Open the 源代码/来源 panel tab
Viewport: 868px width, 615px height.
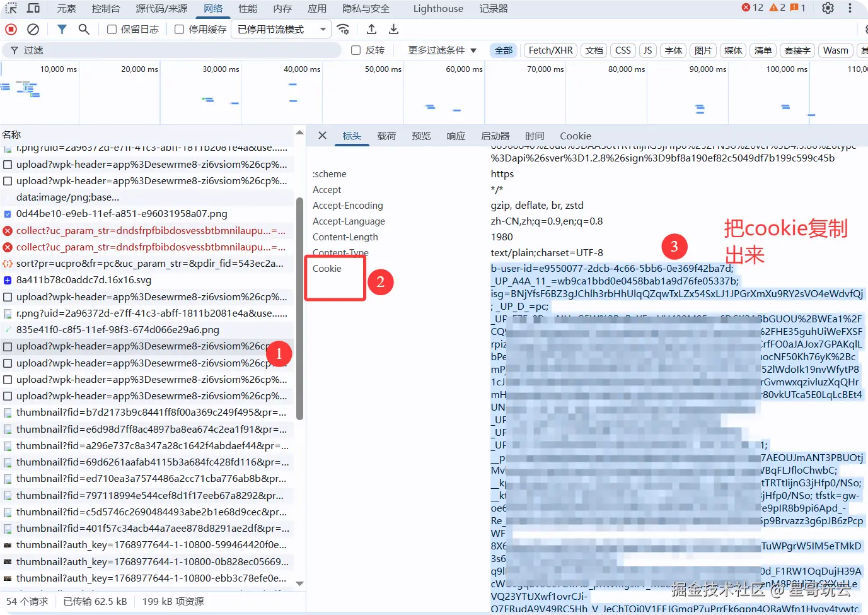click(x=161, y=8)
